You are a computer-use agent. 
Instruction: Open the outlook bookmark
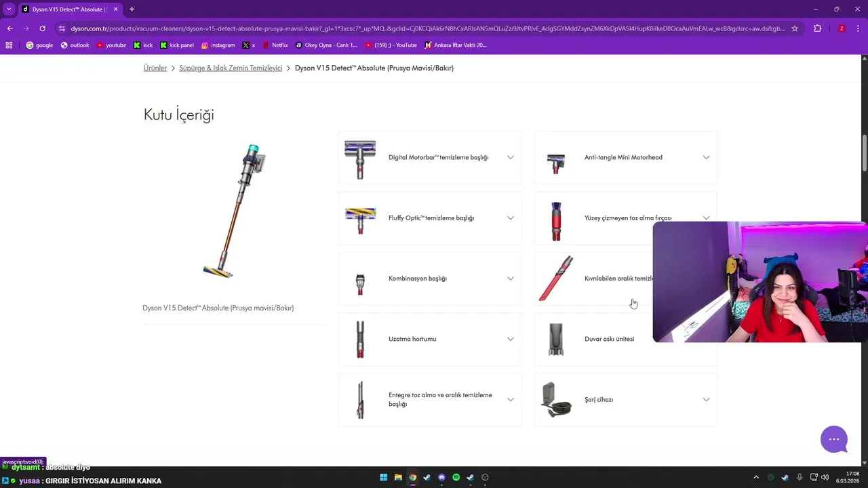tap(75, 45)
